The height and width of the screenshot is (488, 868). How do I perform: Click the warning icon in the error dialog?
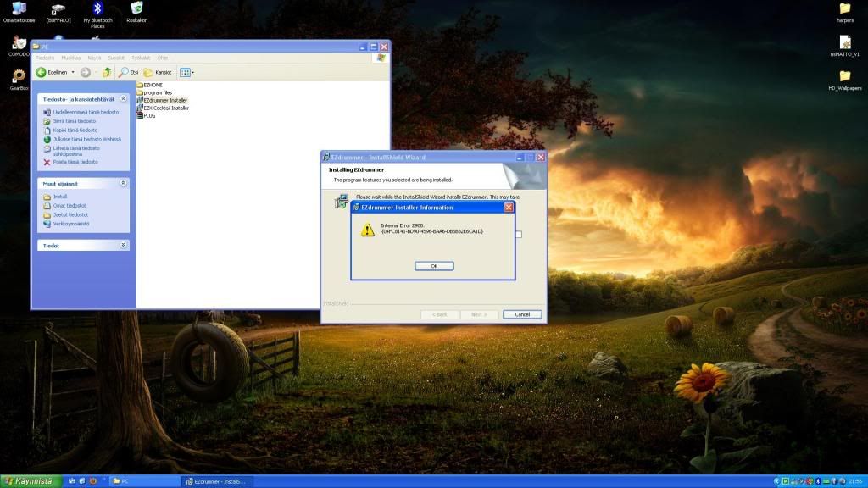(368, 229)
